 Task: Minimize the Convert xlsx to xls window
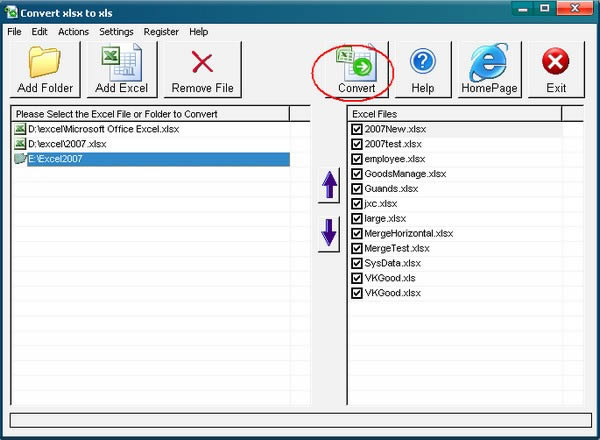click(x=523, y=8)
